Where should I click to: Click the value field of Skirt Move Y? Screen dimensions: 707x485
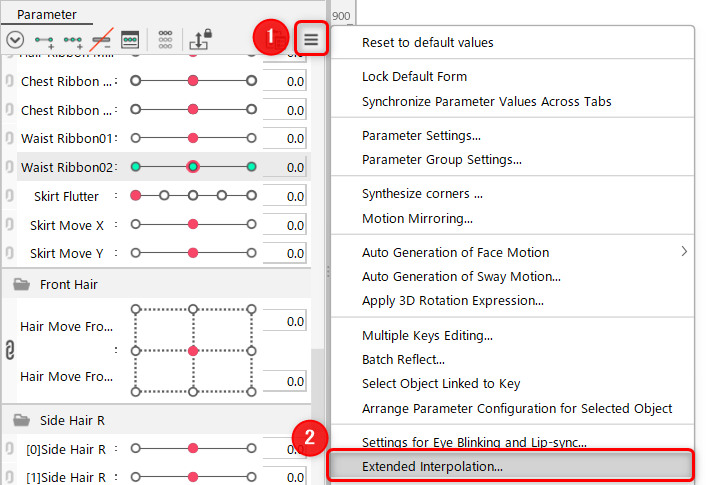pyautogui.click(x=285, y=253)
